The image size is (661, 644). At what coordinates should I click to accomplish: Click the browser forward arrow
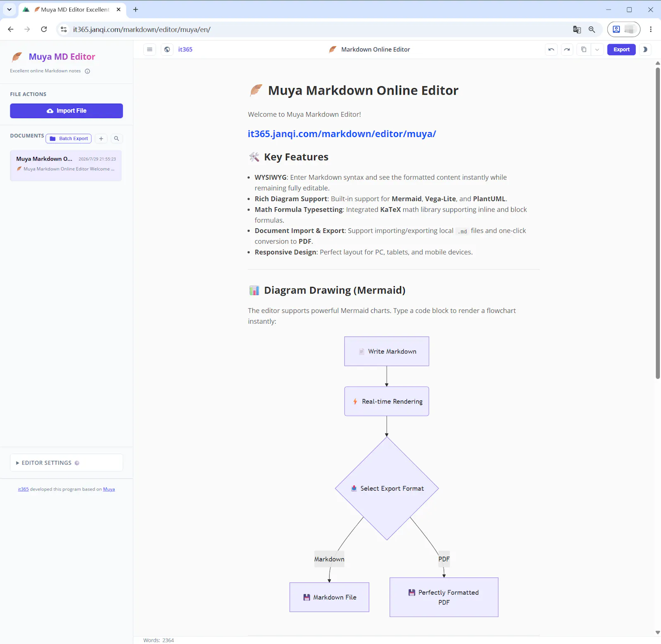pyautogui.click(x=27, y=29)
